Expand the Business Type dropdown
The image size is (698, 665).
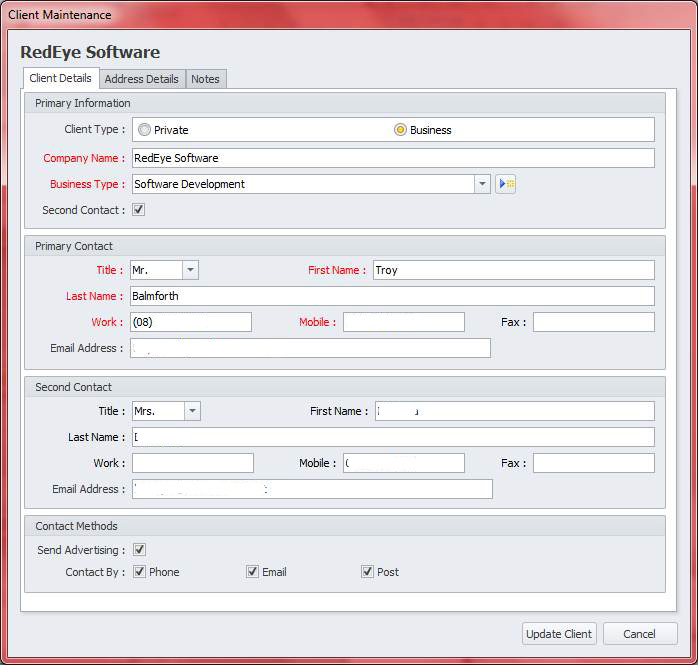point(482,184)
